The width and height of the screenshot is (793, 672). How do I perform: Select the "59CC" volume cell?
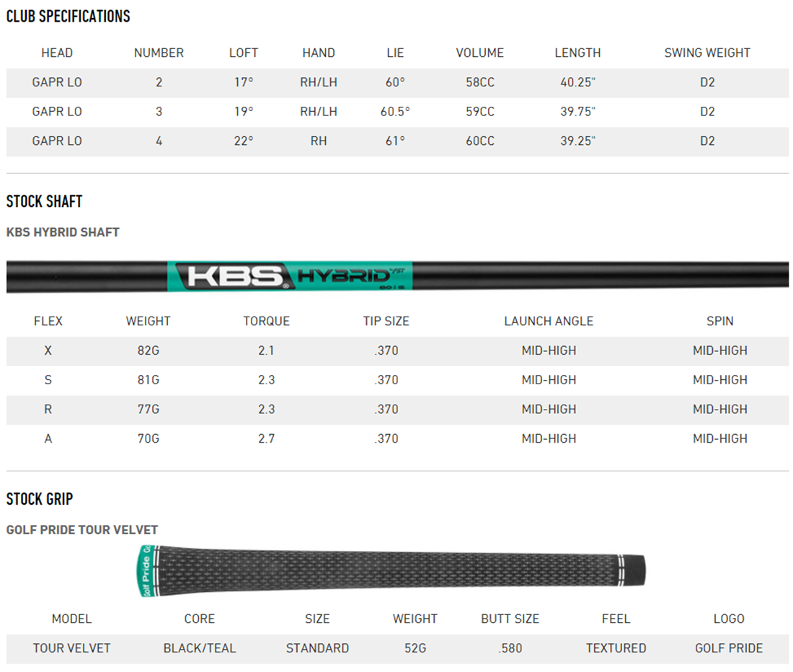(x=480, y=112)
